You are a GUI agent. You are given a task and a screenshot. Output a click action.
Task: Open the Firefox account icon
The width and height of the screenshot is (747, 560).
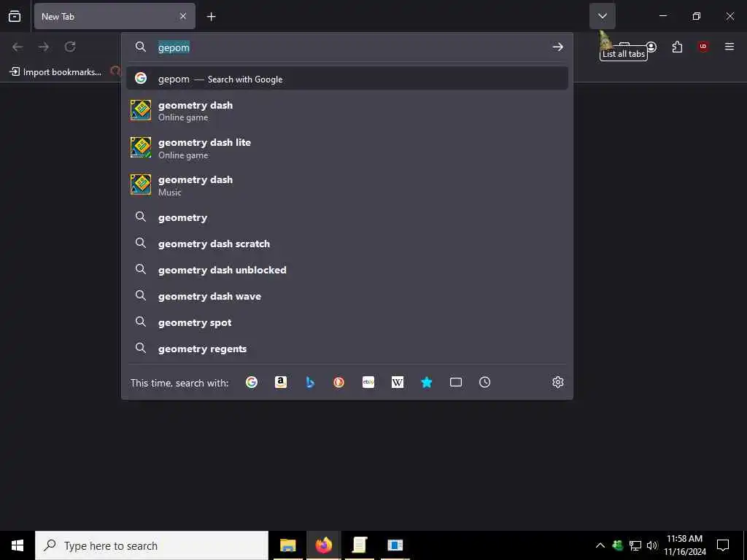click(651, 47)
